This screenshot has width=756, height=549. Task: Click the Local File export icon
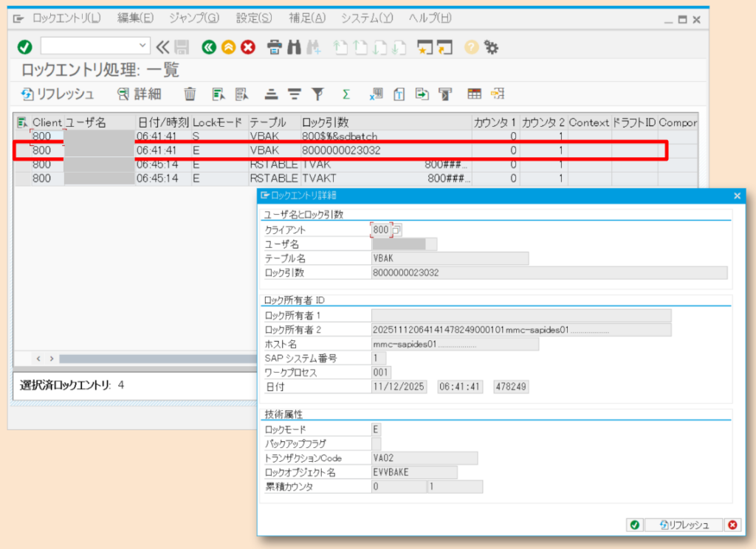tap(422, 94)
